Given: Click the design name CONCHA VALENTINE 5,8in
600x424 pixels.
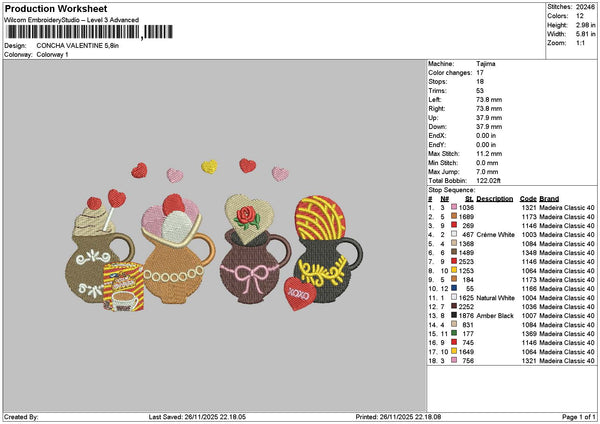Looking at the screenshot, I should point(78,46).
